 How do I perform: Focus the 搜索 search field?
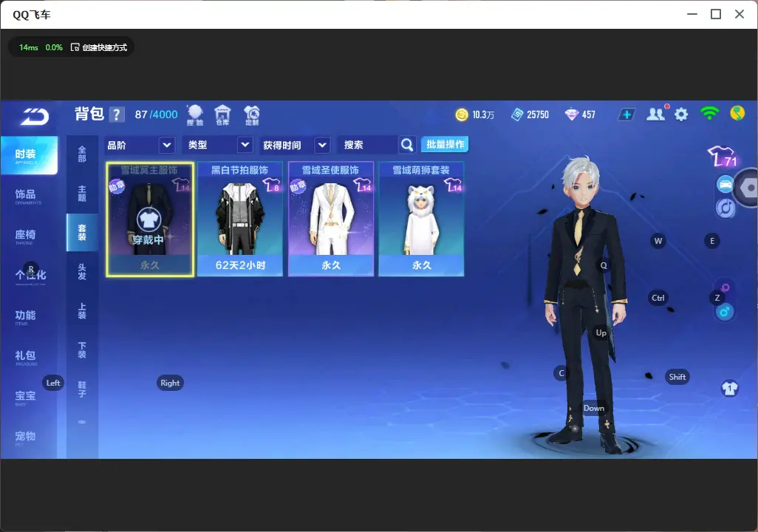click(369, 145)
